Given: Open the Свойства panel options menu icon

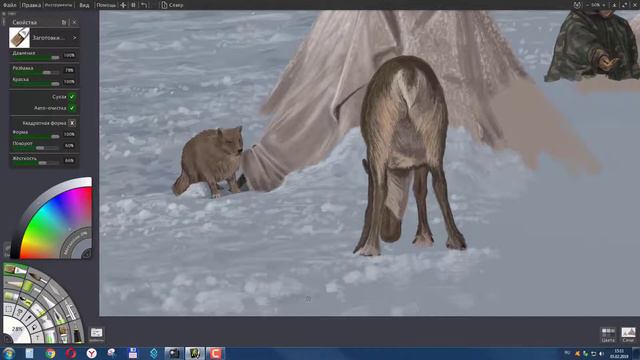Looking at the screenshot, I should (x=64, y=22).
